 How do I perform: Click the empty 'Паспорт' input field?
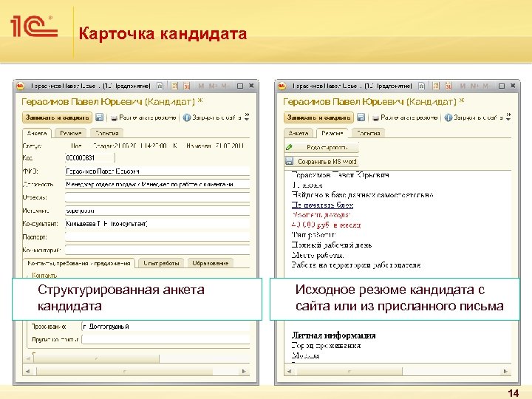[157, 237]
